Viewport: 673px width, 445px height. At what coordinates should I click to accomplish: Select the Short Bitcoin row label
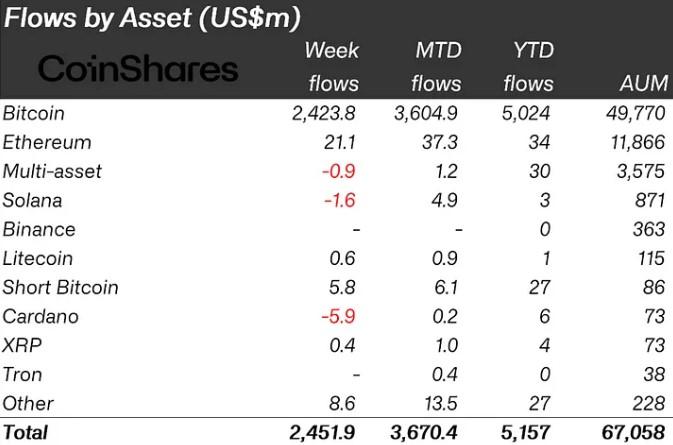pos(60,288)
